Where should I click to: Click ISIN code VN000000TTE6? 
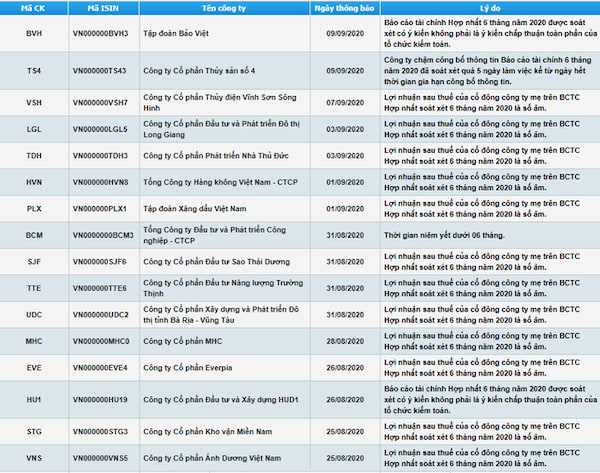(99, 288)
